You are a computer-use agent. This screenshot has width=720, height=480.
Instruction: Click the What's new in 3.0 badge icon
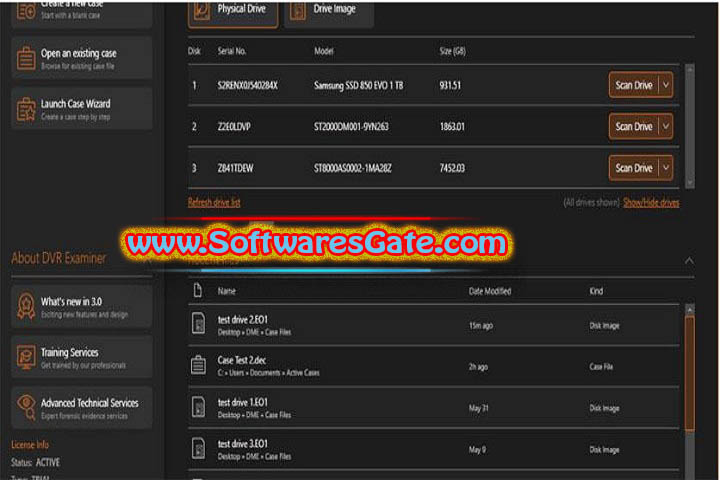pyautogui.click(x=26, y=306)
